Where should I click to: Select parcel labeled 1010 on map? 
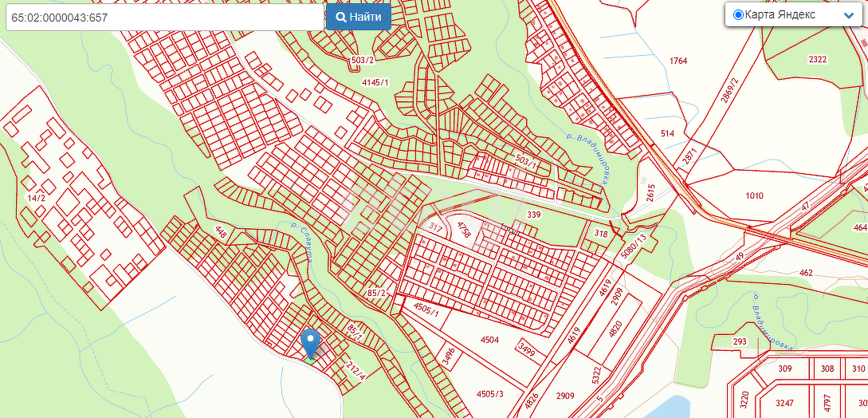[x=753, y=196]
